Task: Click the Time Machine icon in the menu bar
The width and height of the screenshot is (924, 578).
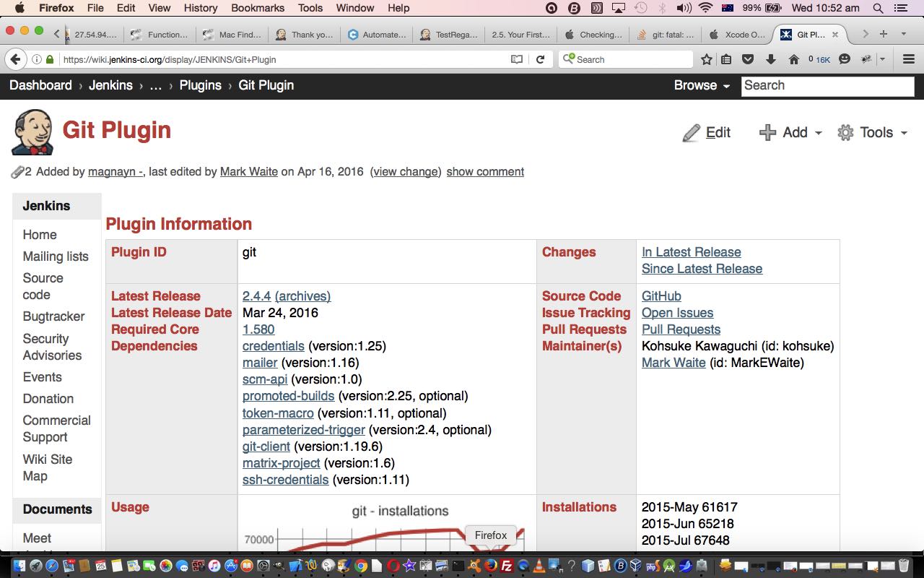Action: pyautogui.click(x=640, y=8)
